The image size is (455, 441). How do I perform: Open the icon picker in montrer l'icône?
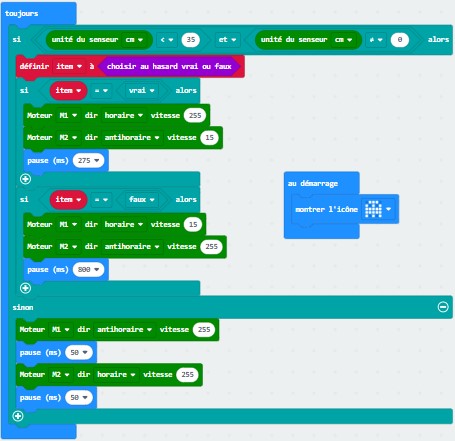pyautogui.click(x=378, y=209)
